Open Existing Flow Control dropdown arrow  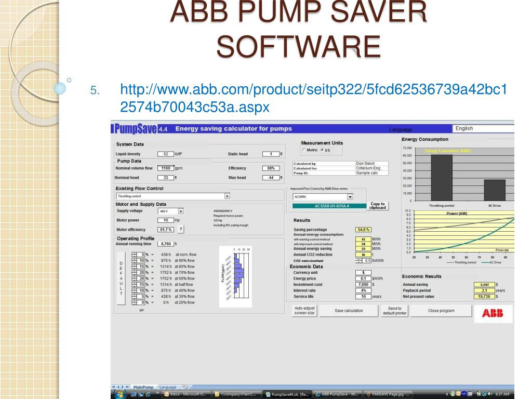(227, 196)
